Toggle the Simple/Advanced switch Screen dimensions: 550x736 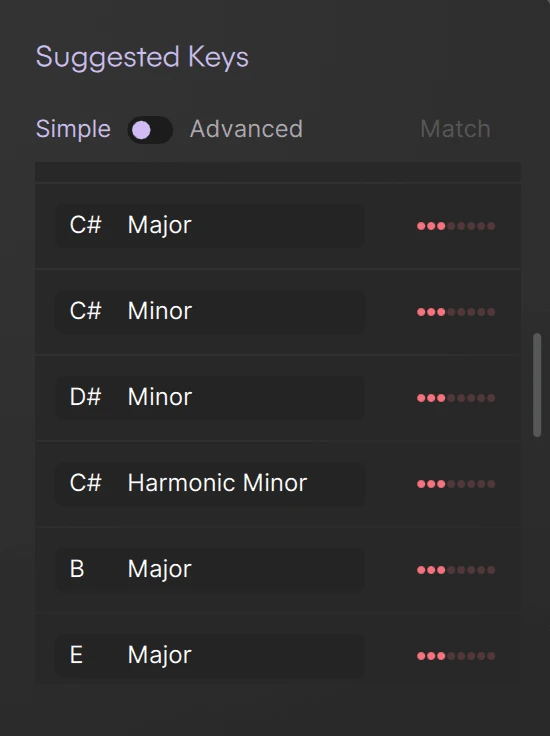[x=150, y=130]
